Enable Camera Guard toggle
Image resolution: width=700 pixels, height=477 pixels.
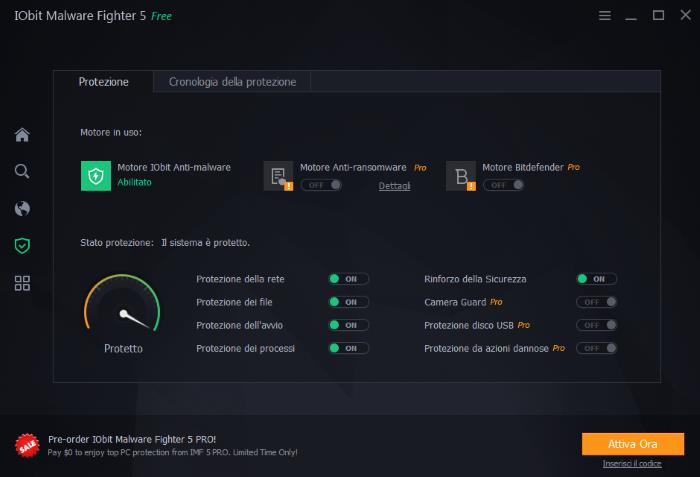pos(596,302)
